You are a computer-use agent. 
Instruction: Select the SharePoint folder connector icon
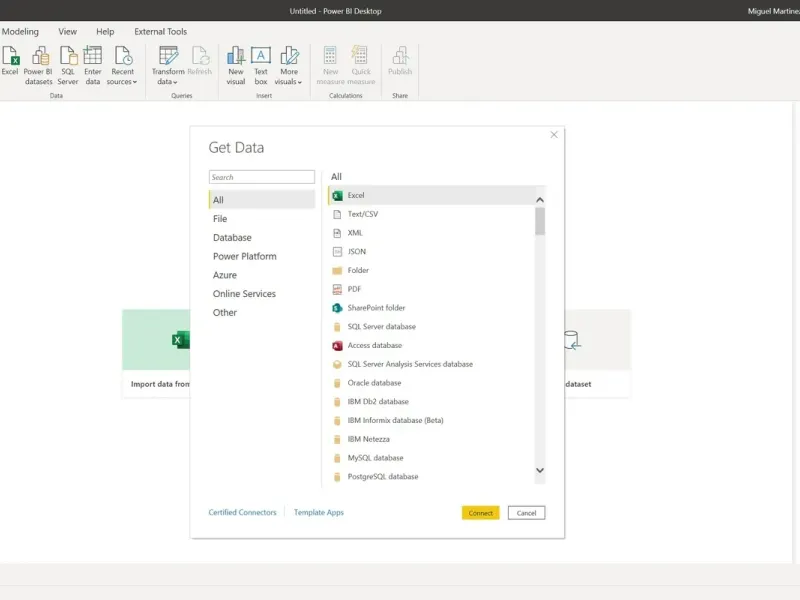[x=337, y=308]
